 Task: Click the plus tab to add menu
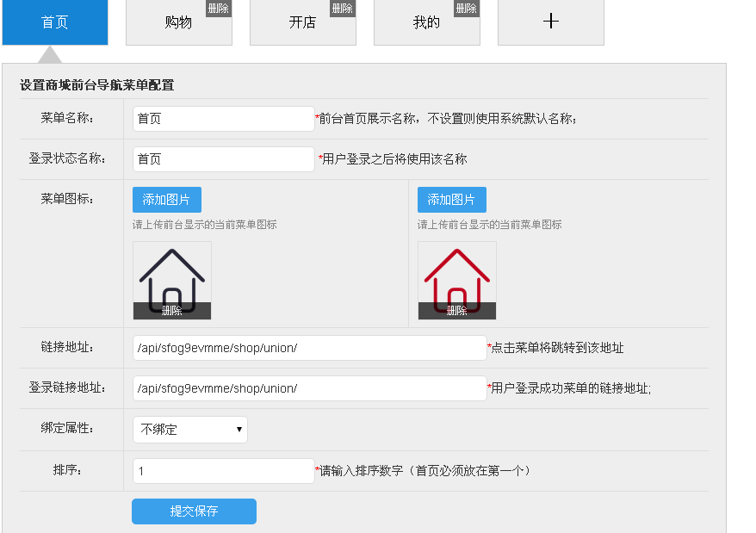coord(551,22)
